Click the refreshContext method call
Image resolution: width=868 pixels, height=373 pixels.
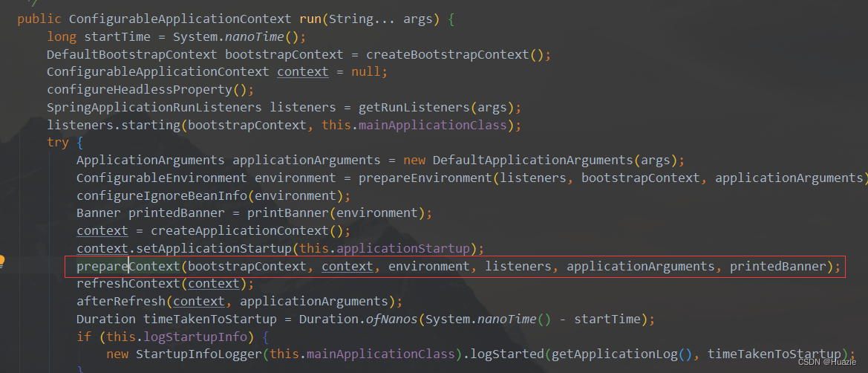(x=128, y=284)
